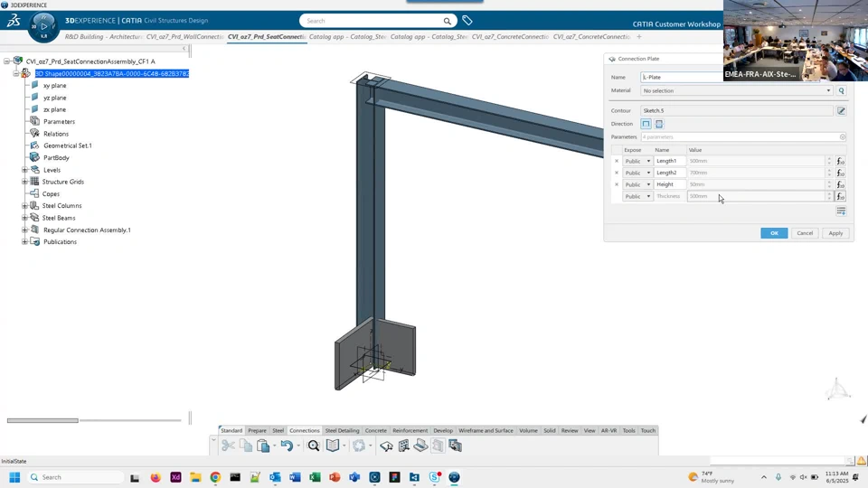Screen dimensions: 868x488
Task: Click the 3DS logo icon
Action: coord(14,21)
